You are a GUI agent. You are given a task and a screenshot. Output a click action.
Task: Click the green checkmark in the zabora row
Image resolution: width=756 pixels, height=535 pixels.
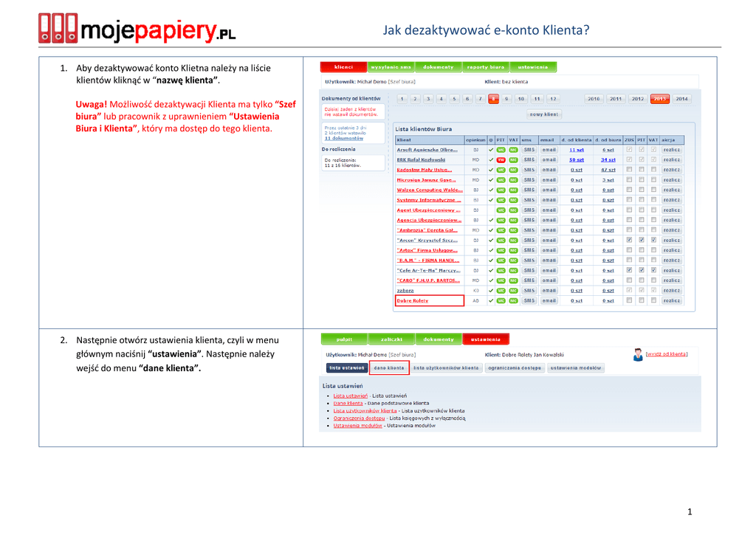tap(490, 290)
